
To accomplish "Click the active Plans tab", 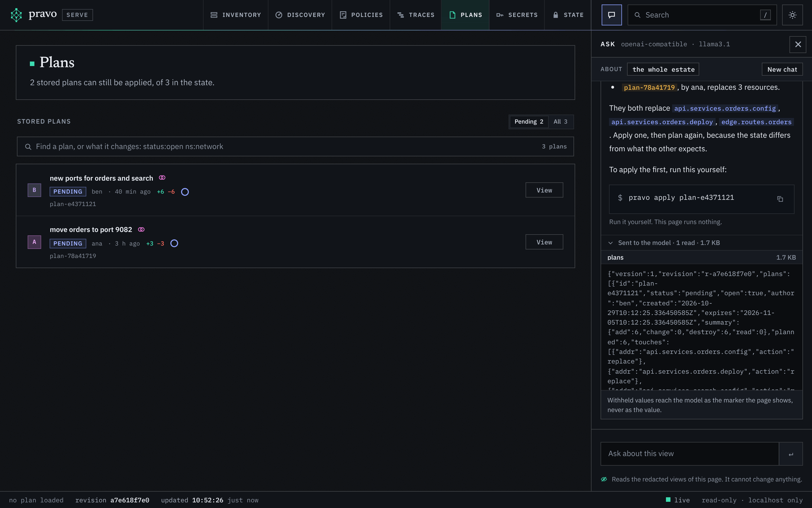I will (x=465, y=15).
